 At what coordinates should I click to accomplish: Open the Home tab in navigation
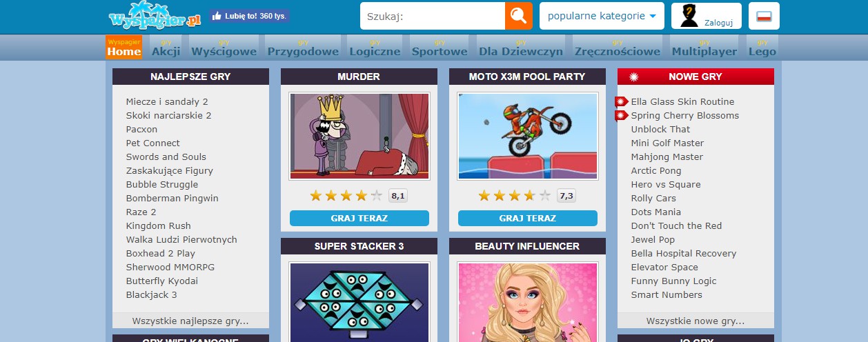[x=124, y=47]
